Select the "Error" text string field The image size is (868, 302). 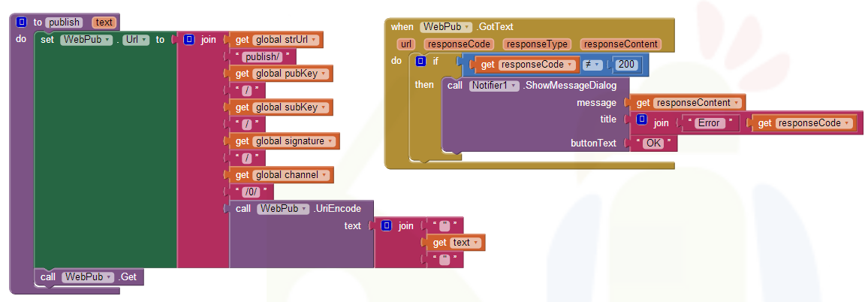(x=709, y=123)
